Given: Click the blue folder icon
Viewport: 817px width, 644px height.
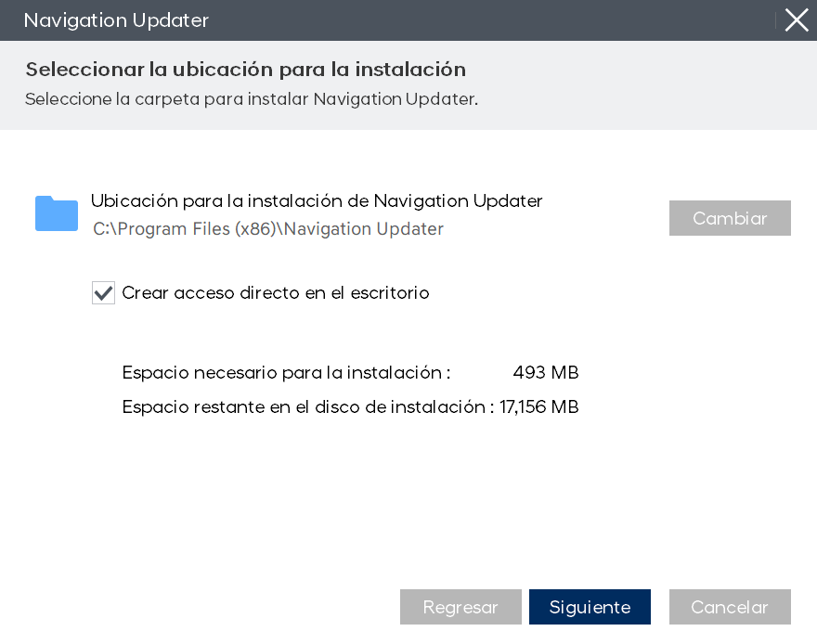Looking at the screenshot, I should point(57,213).
